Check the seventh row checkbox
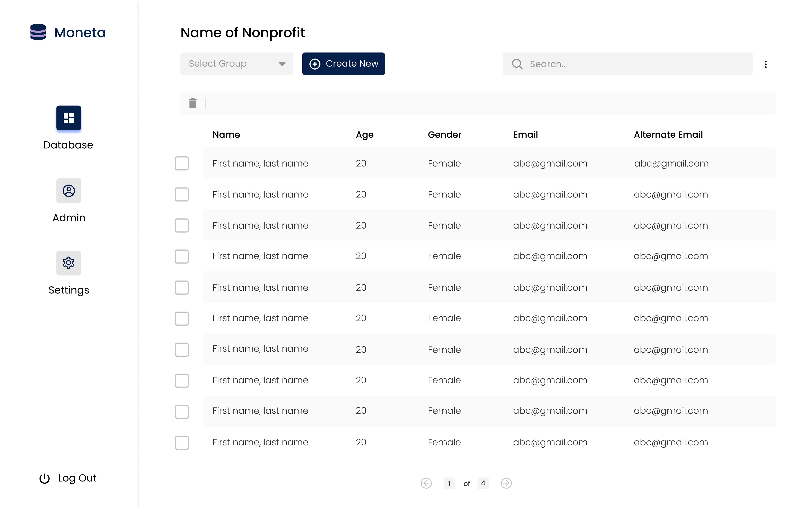 click(182, 349)
